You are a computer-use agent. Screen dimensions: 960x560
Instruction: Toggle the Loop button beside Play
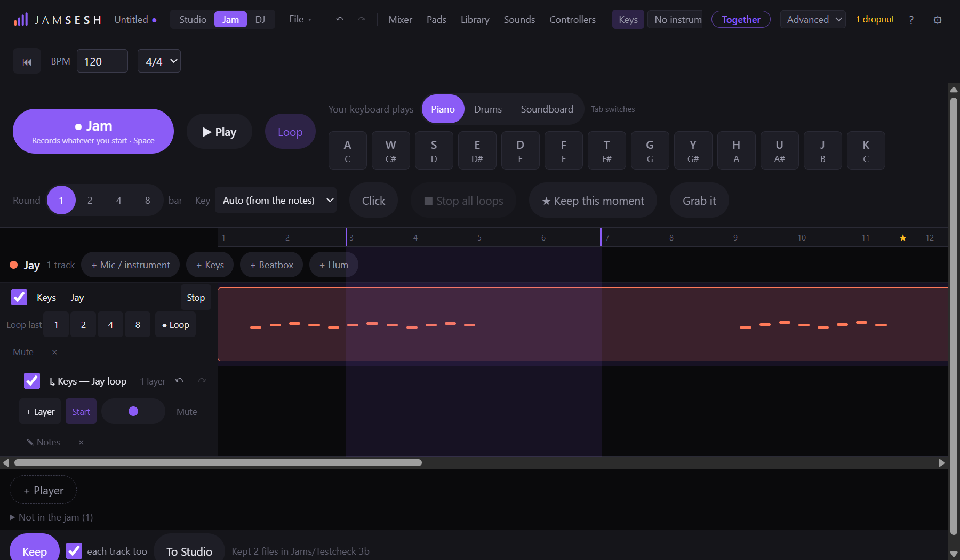290,132
